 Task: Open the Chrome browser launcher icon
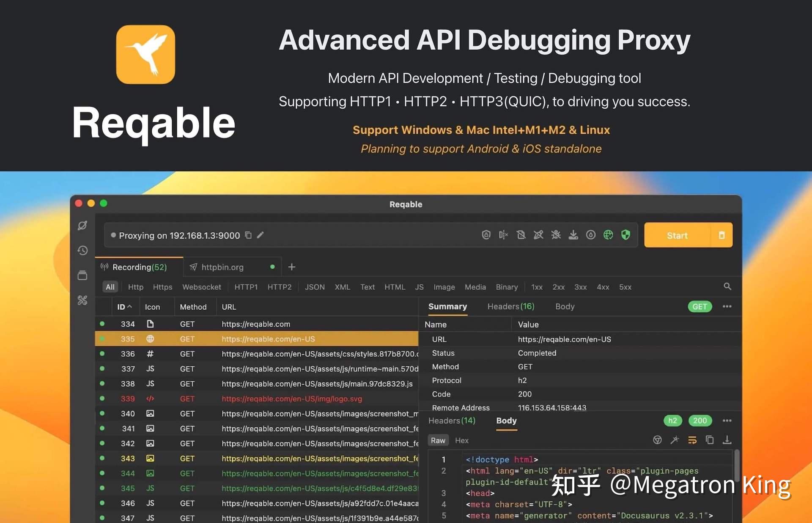coord(658,440)
